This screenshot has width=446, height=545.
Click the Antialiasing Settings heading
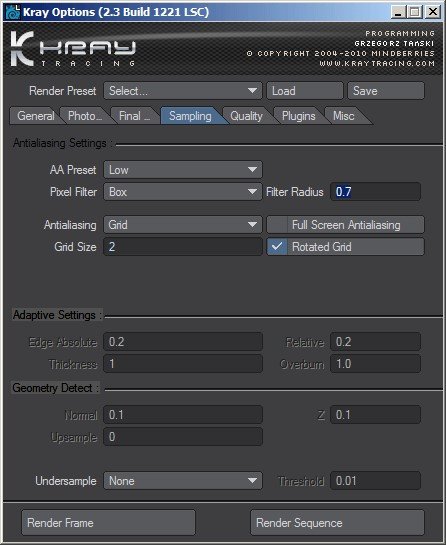[x=63, y=143]
